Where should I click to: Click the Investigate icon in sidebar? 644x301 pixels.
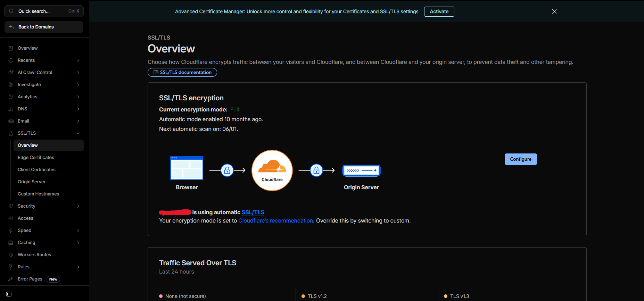(11, 85)
